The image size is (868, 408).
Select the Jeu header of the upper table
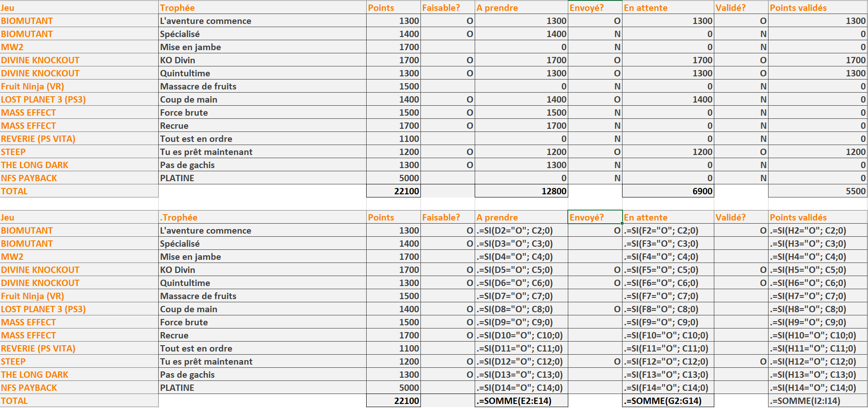pyautogui.click(x=79, y=8)
